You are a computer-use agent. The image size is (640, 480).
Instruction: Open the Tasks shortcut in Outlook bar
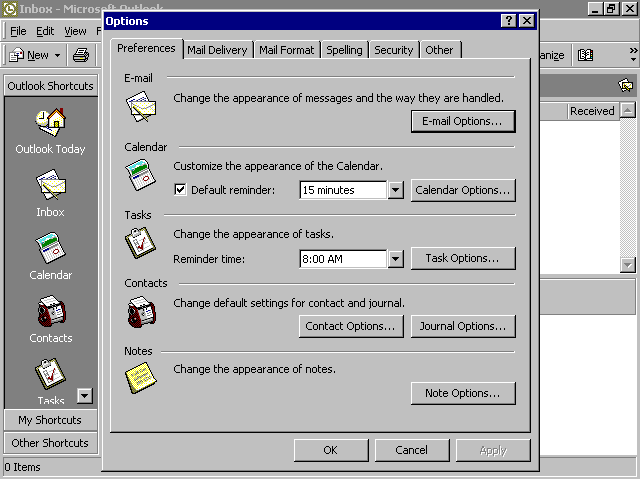(51, 373)
